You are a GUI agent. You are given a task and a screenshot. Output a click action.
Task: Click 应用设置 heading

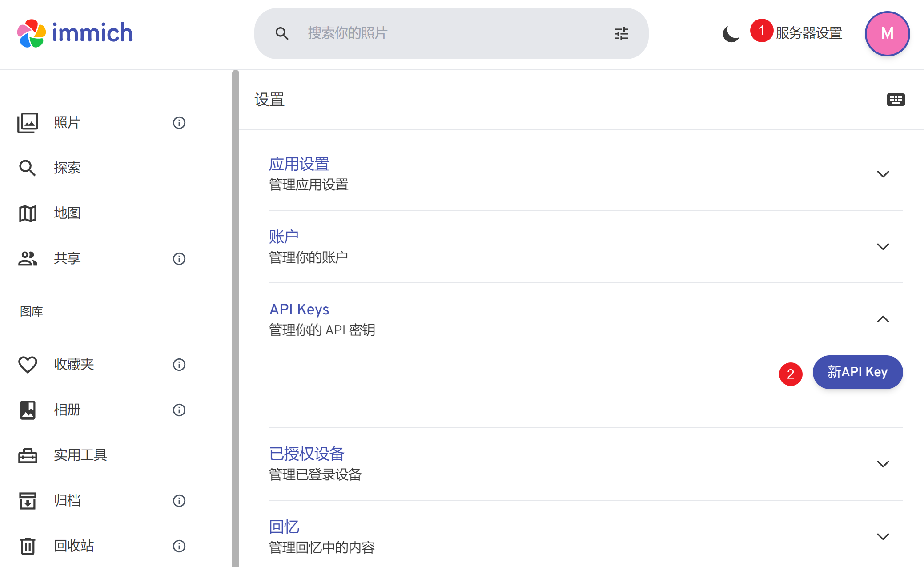pos(299,164)
